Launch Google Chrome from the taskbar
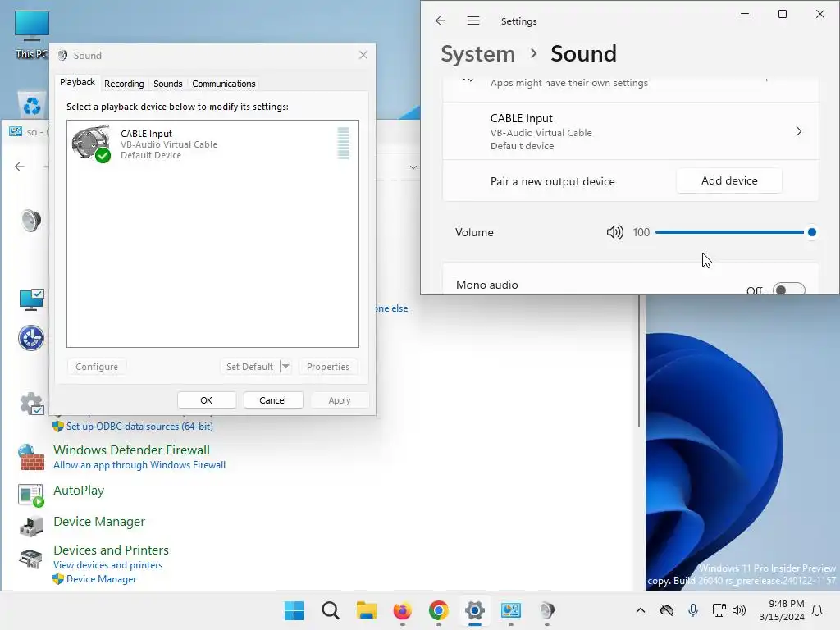The width and height of the screenshot is (840, 630). click(x=438, y=610)
